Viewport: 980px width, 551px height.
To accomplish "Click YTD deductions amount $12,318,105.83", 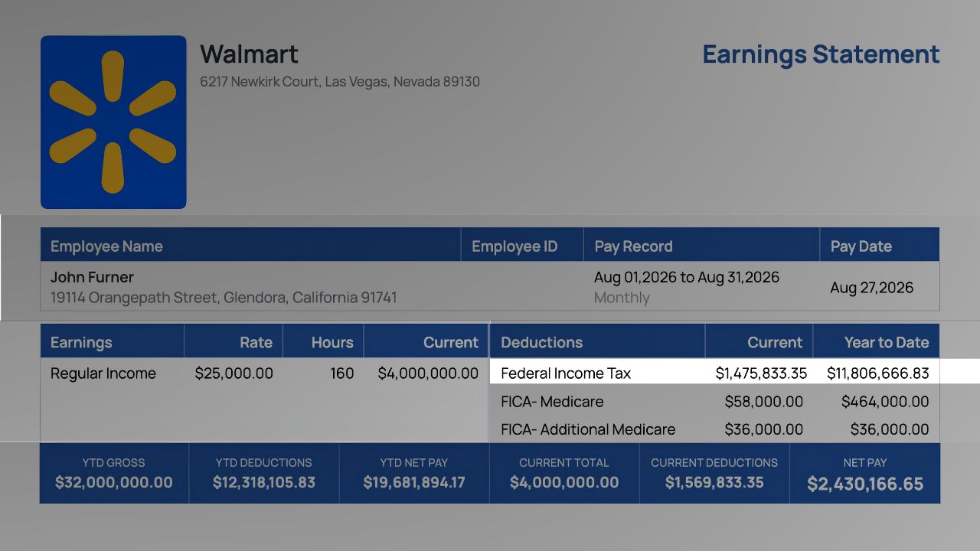I will pos(264,483).
